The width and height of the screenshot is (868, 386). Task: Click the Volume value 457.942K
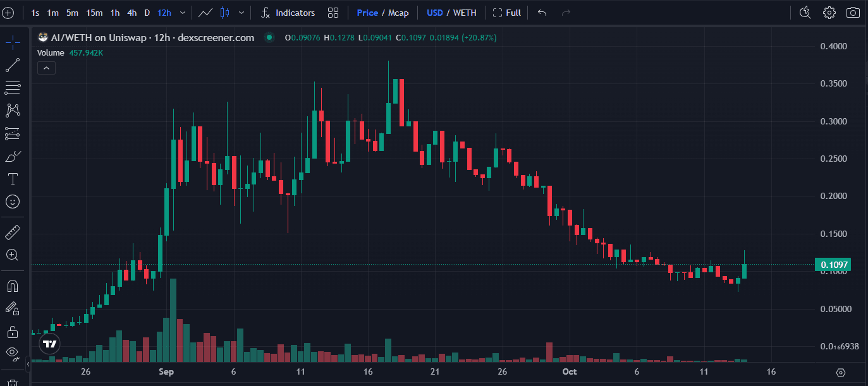point(87,53)
